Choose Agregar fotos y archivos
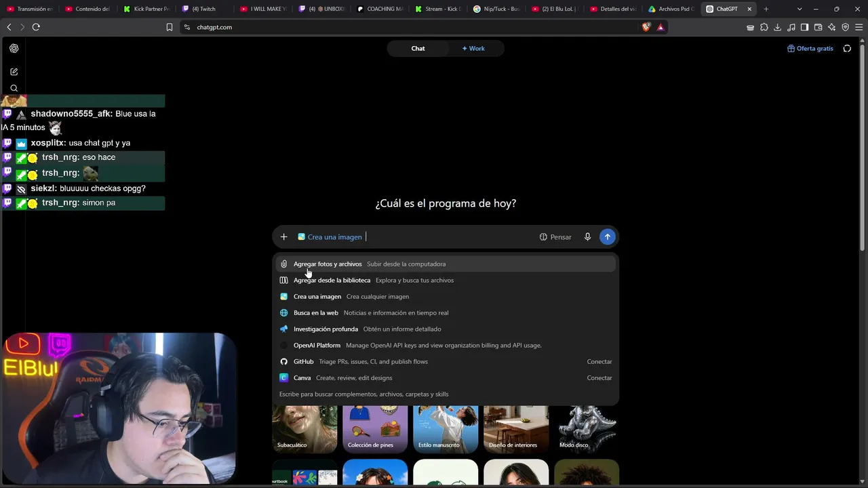 click(x=446, y=264)
